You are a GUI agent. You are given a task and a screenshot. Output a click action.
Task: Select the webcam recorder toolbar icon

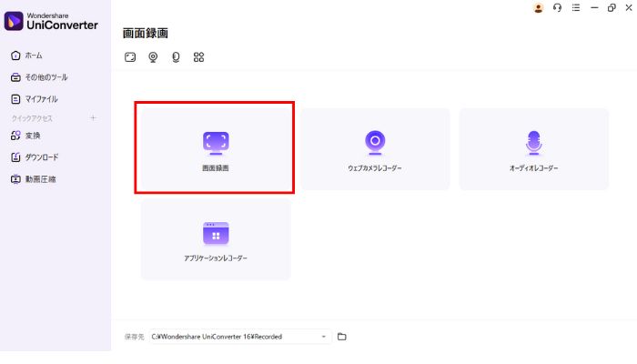153,57
